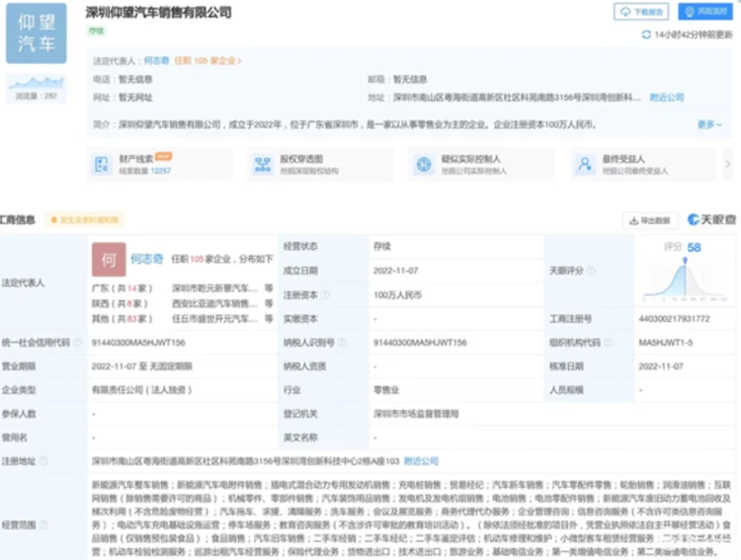Click the cloud icon on the download report button
The image size is (741, 560).
[625, 12]
